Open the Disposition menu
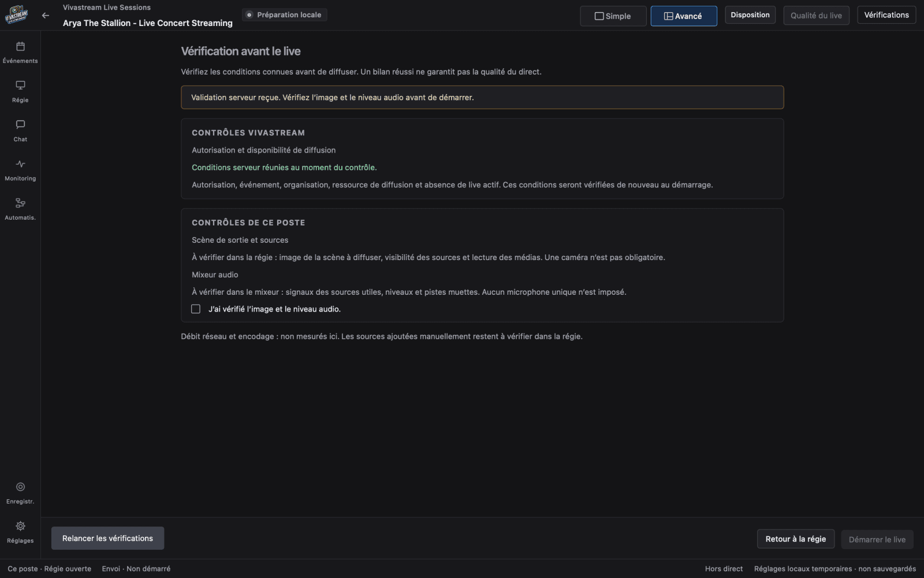924x578 pixels. pos(750,15)
